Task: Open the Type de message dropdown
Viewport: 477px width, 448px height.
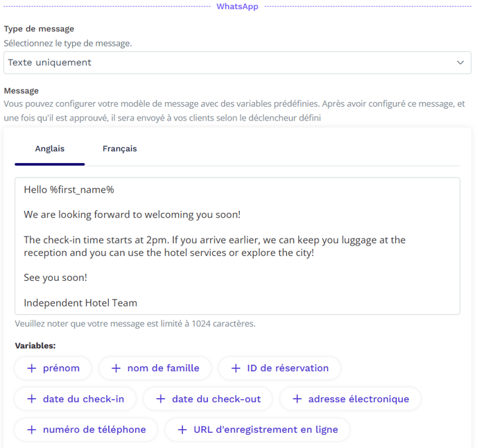Action: [x=237, y=62]
